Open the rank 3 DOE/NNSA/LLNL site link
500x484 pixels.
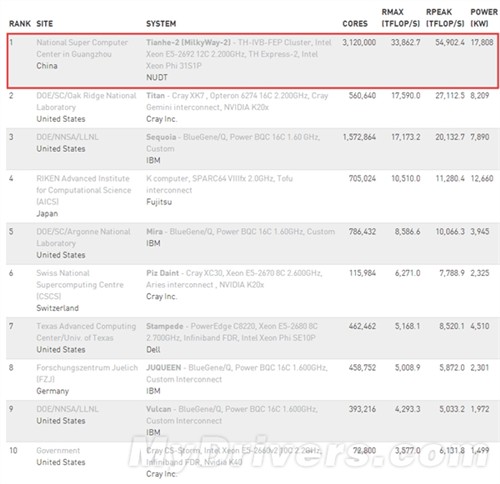point(67,137)
